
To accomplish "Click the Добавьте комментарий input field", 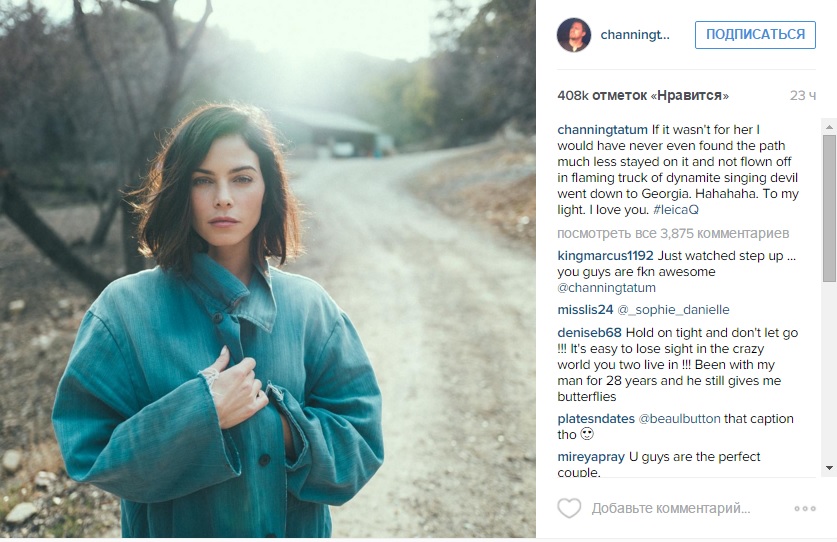I will 670,508.
